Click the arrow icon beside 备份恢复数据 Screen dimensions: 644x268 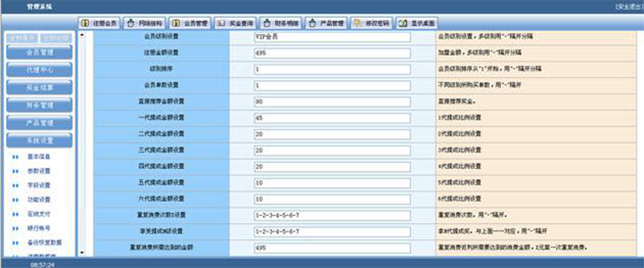coord(16,243)
